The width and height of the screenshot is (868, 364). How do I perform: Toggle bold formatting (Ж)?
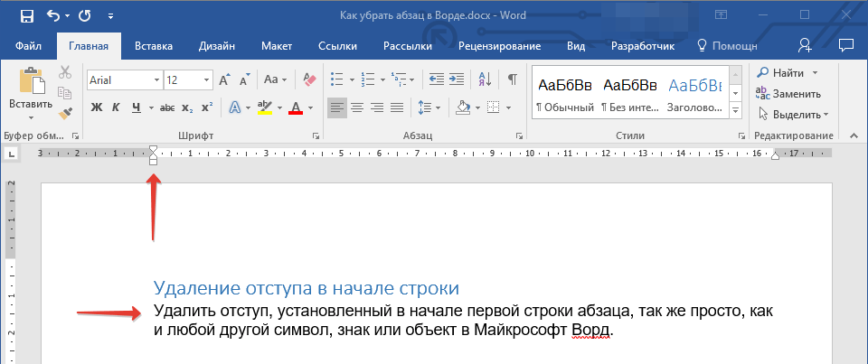coord(97,108)
